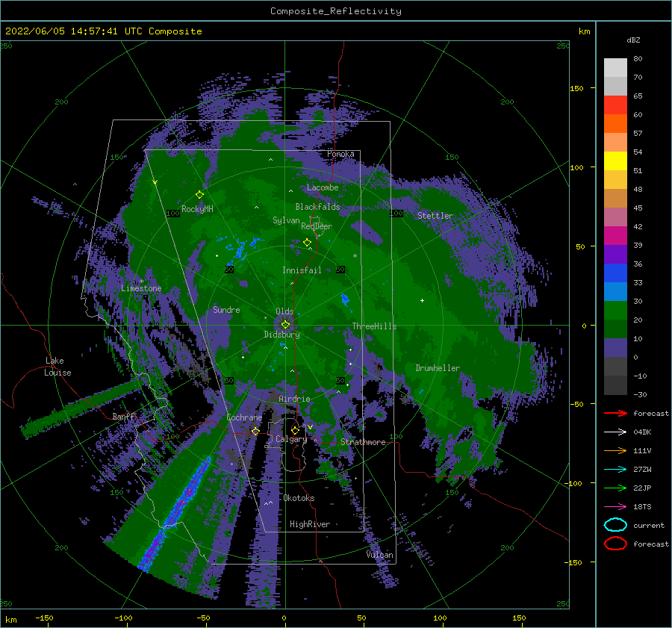Click the Lacombe city label

click(x=323, y=187)
